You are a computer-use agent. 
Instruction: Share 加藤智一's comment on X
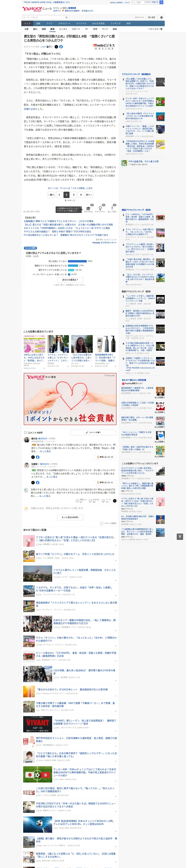click(x=33, y=482)
